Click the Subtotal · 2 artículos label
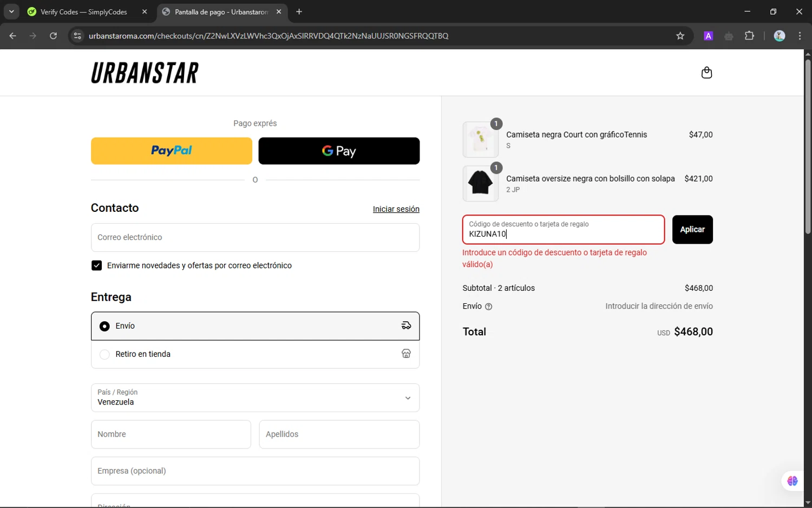The image size is (812, 508). click(x=499, y=288)
